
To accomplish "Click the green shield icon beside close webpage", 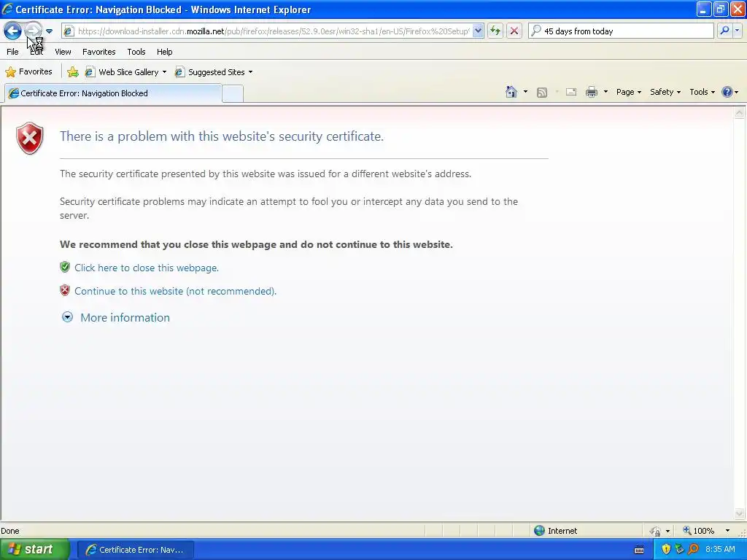I will 65,267.
